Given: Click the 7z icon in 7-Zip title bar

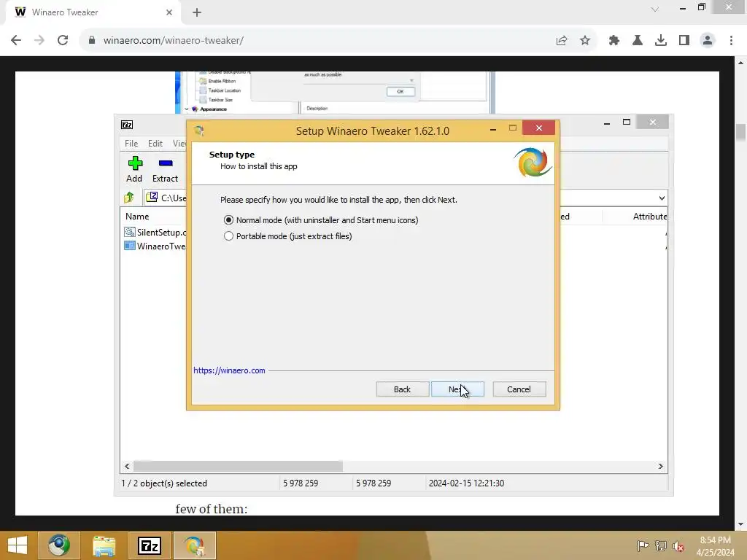Looking at the screenshot, I should pos(127,125).
